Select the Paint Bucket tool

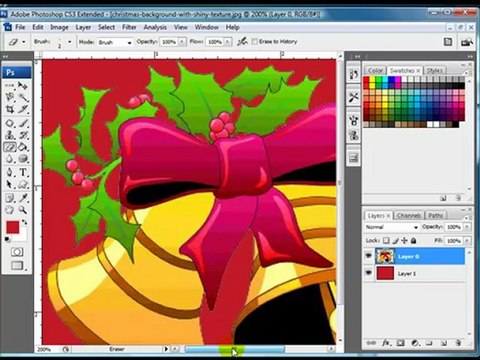pyautogui.click(x=23, y=147)
